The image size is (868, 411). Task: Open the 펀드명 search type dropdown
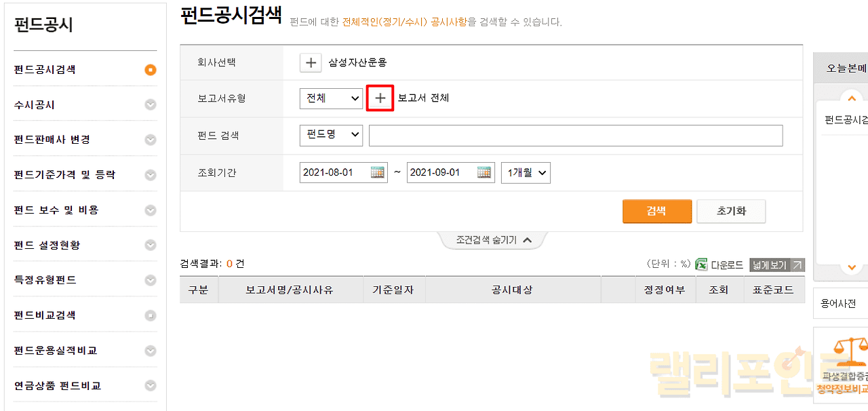(331, 135)
